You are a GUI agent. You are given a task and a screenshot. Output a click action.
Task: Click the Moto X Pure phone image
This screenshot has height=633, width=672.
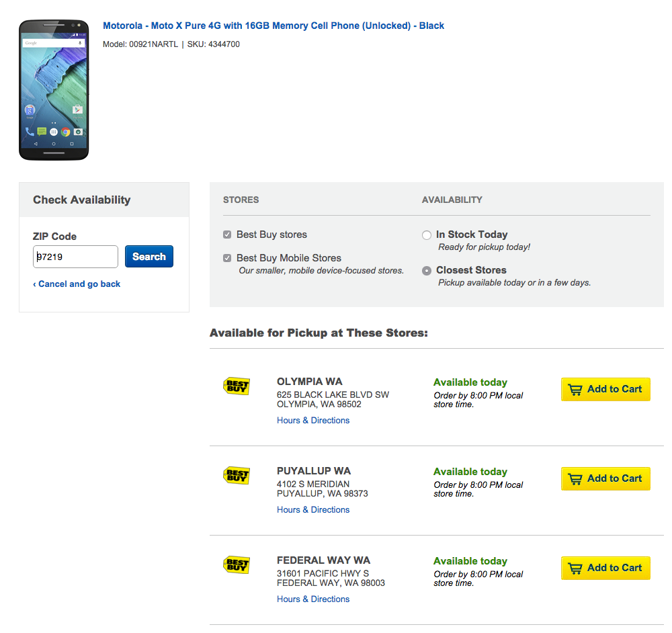tap(54, 90)
